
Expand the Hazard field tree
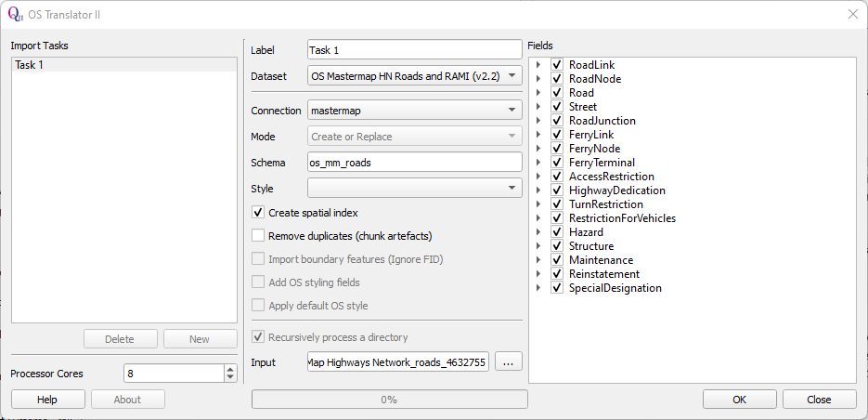(538, 232)
